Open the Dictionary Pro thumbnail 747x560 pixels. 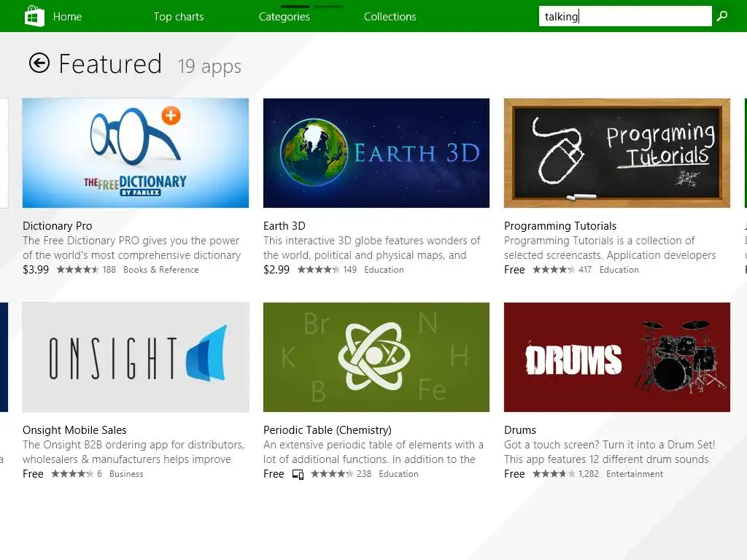click(x=136, y=153)
